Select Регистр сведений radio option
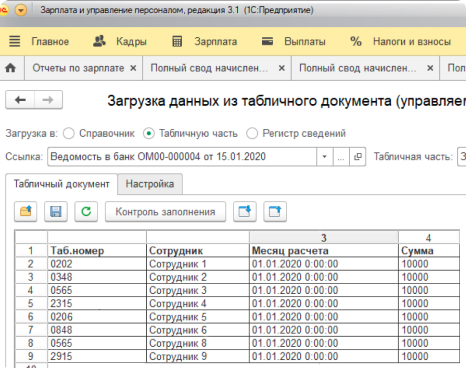466x368 pixels. coord(252,133)
